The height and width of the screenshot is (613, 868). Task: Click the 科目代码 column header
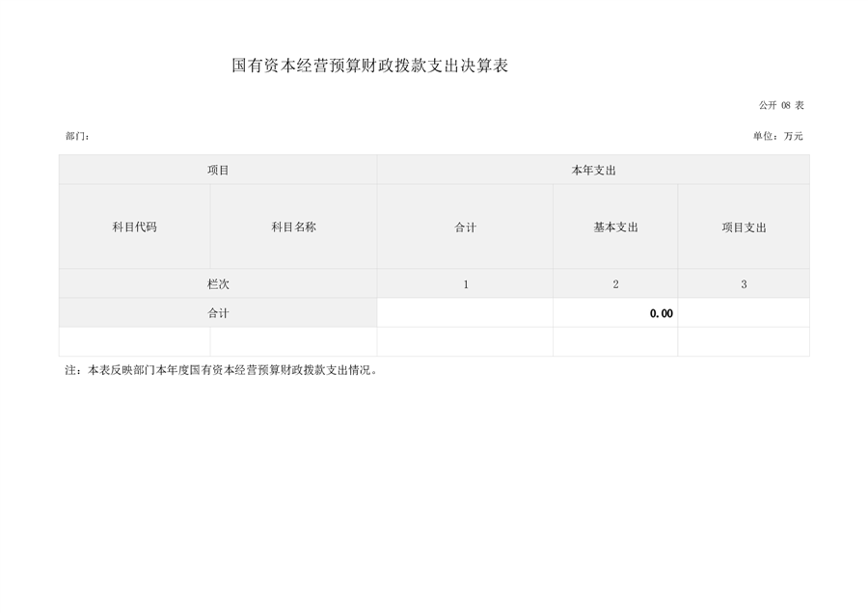pos(134,227)
